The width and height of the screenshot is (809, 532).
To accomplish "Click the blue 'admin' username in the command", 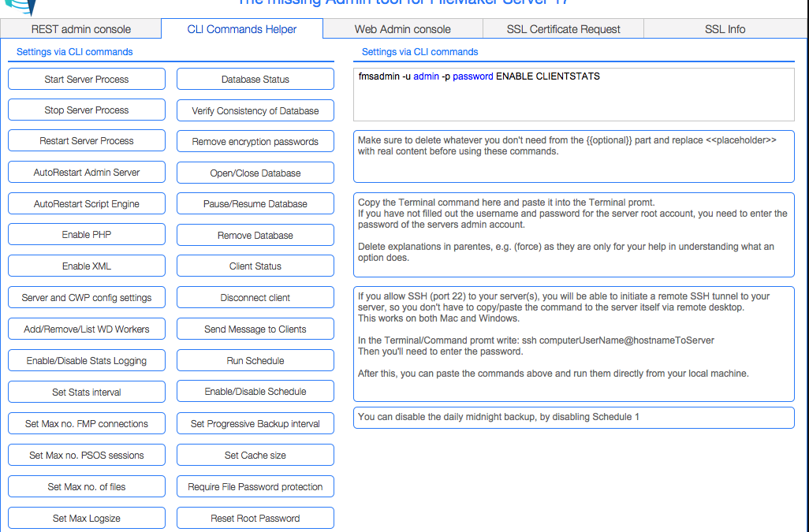I will [426, 76].
